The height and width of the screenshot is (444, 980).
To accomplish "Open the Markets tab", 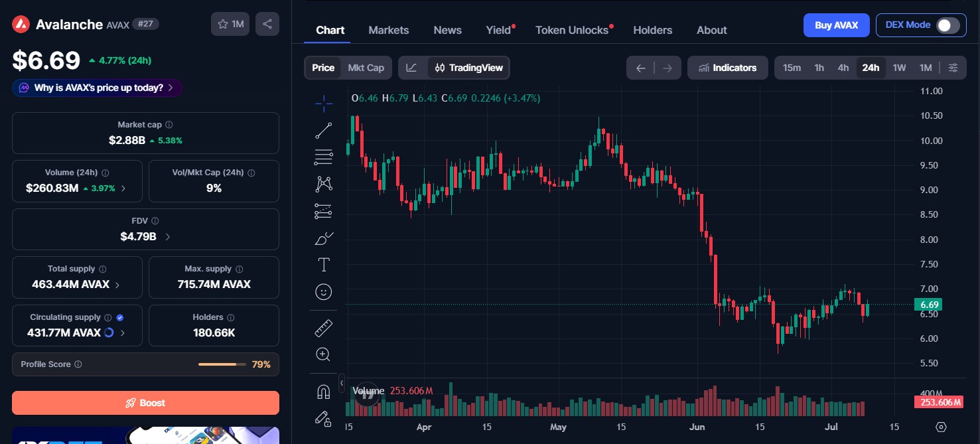I will coord(388,30).
